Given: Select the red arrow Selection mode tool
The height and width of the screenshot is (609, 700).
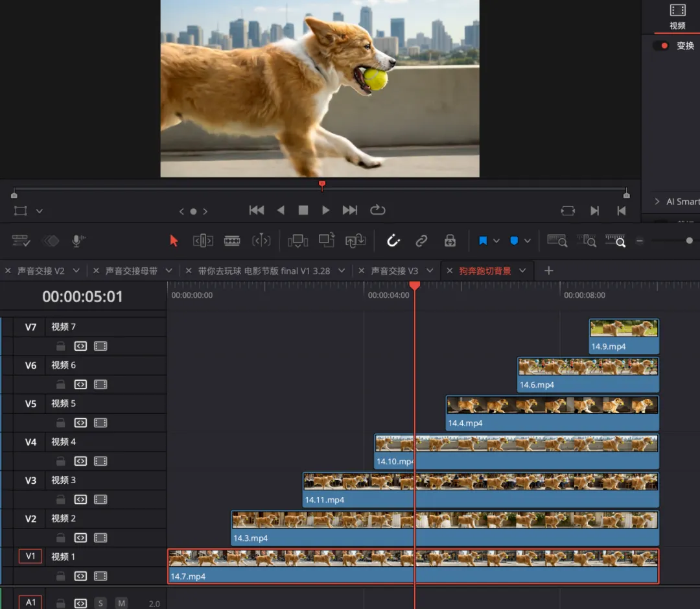Looking at the screenshot, I should coord(174,241).
